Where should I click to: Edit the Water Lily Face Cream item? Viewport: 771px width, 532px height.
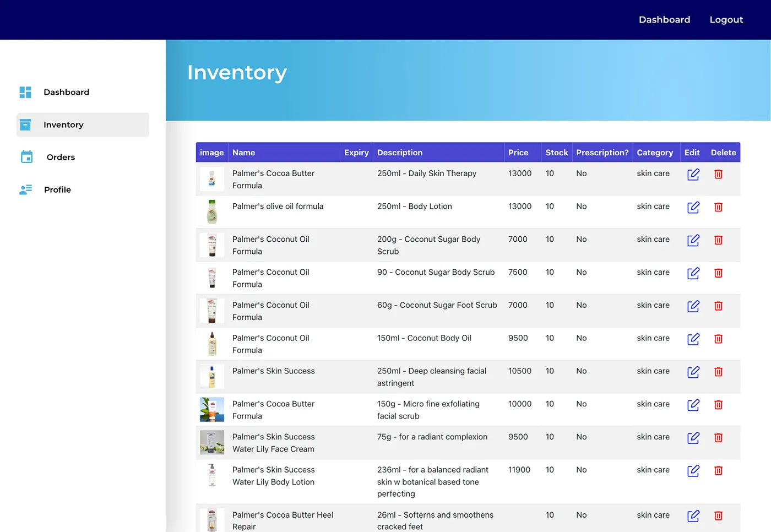693,438
